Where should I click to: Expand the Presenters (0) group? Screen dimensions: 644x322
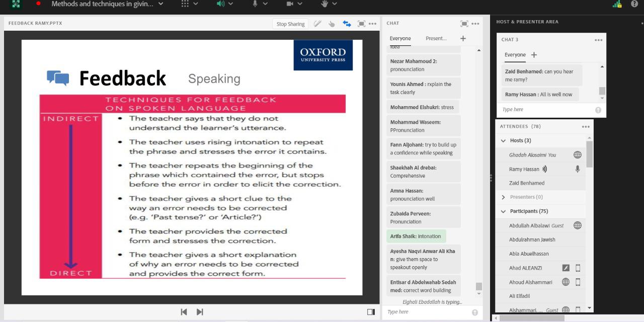[504, 197]
